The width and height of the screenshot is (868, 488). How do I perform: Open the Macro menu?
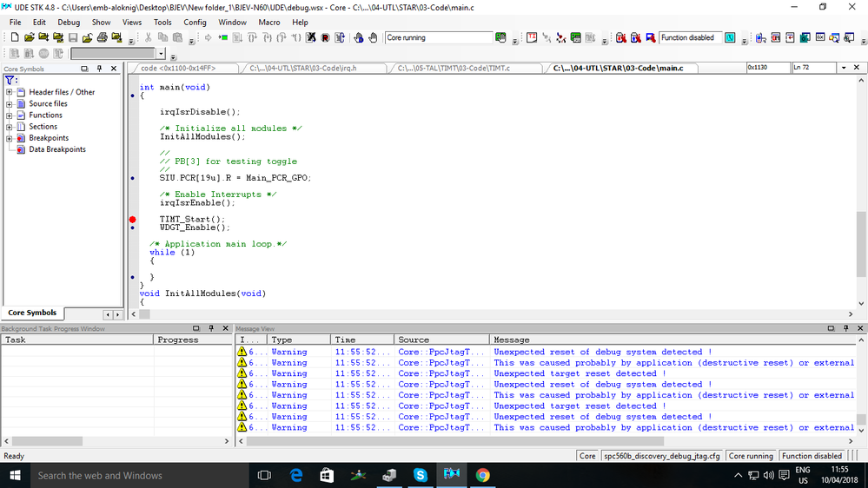[x=269, y=22]
